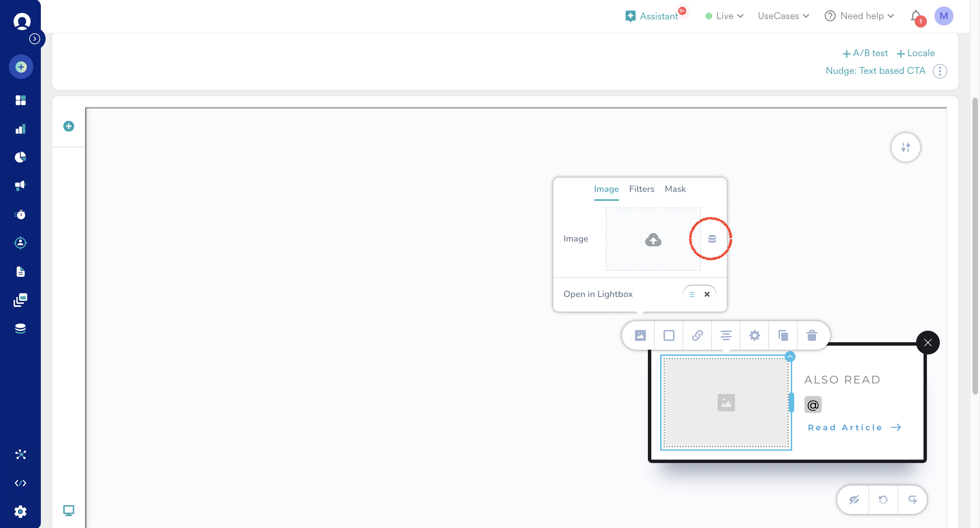Click the trash delete icon in toolbar
Image resolution: width=980 pixels, height=528 pixels.
point(812,335)
